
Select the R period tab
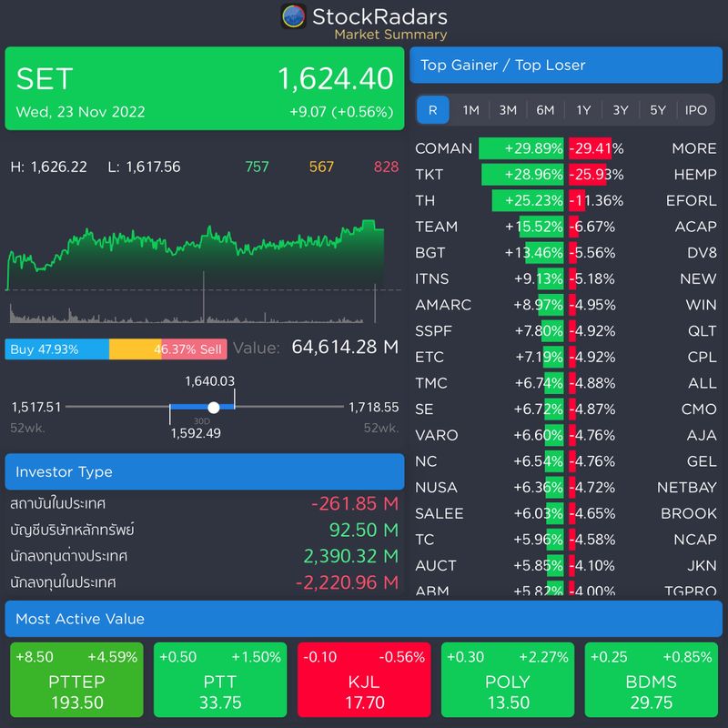pyautogui.click(x=433, y=110)
